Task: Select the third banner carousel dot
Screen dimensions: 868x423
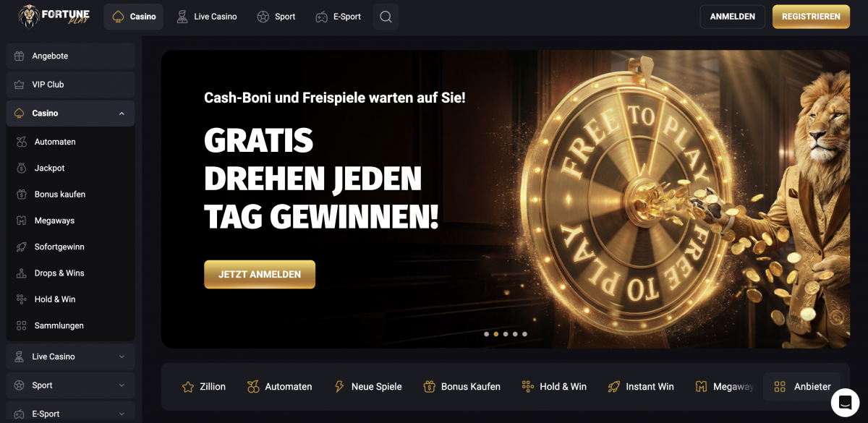Action: [506, 334]
